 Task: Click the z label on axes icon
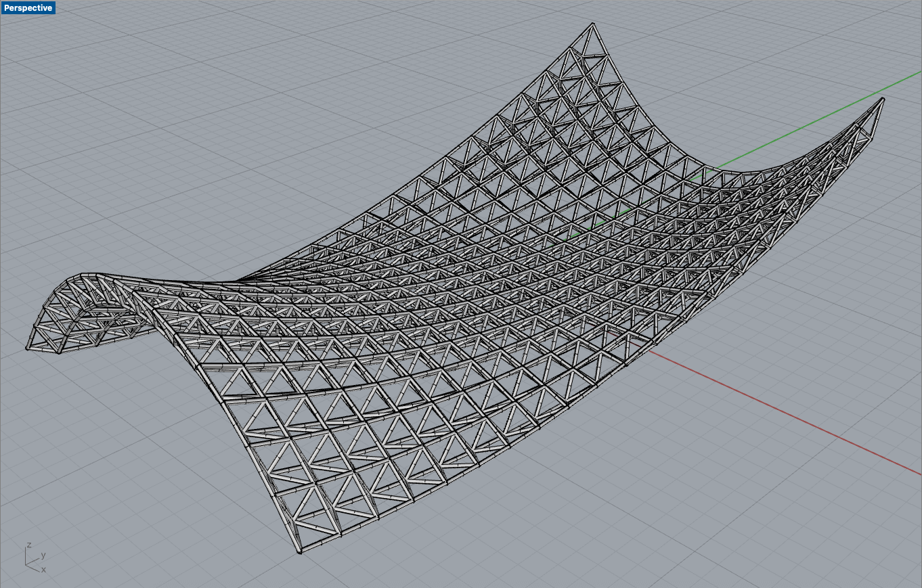(28, 545)
